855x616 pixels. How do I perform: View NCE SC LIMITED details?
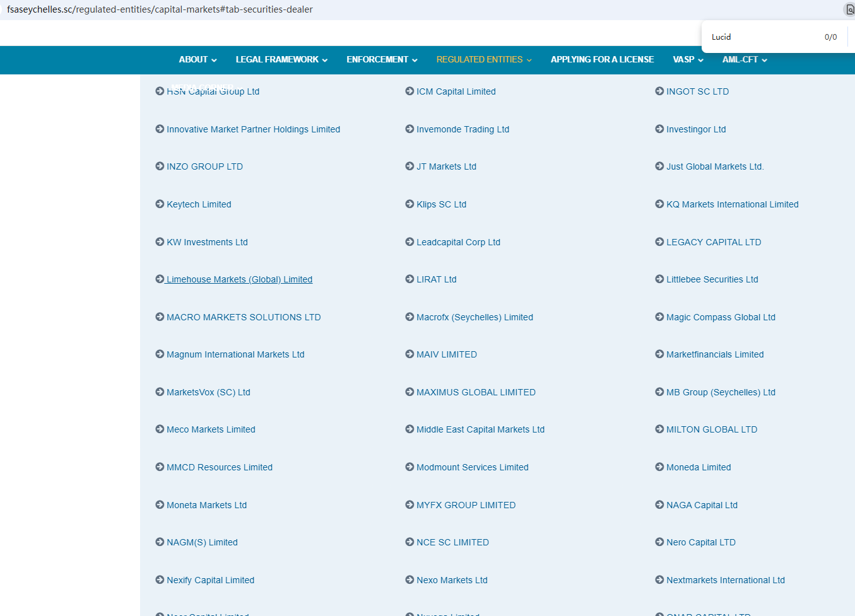pyautogui.click(x=452, y=542)
